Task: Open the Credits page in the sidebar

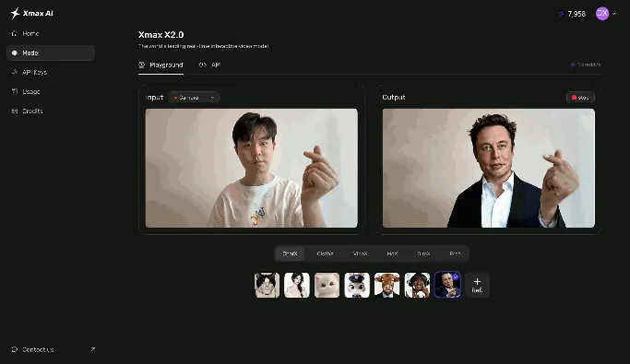Action: [x=51, y=111]
